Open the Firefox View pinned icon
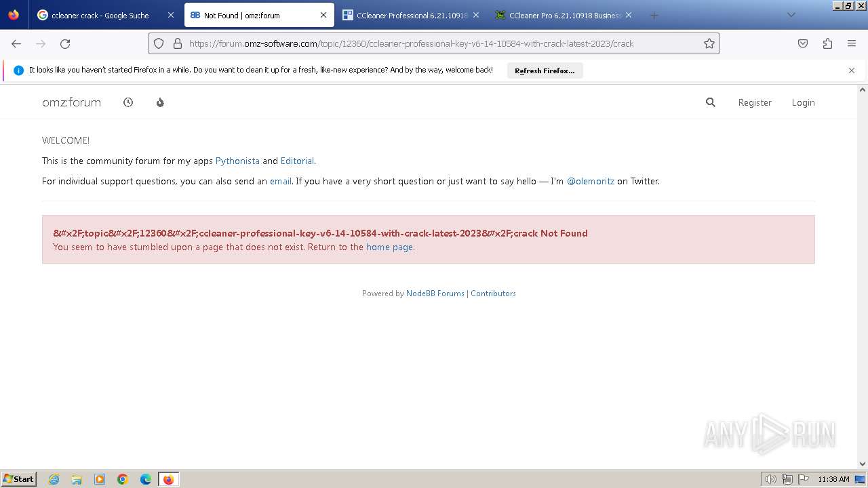 (14, 15)
